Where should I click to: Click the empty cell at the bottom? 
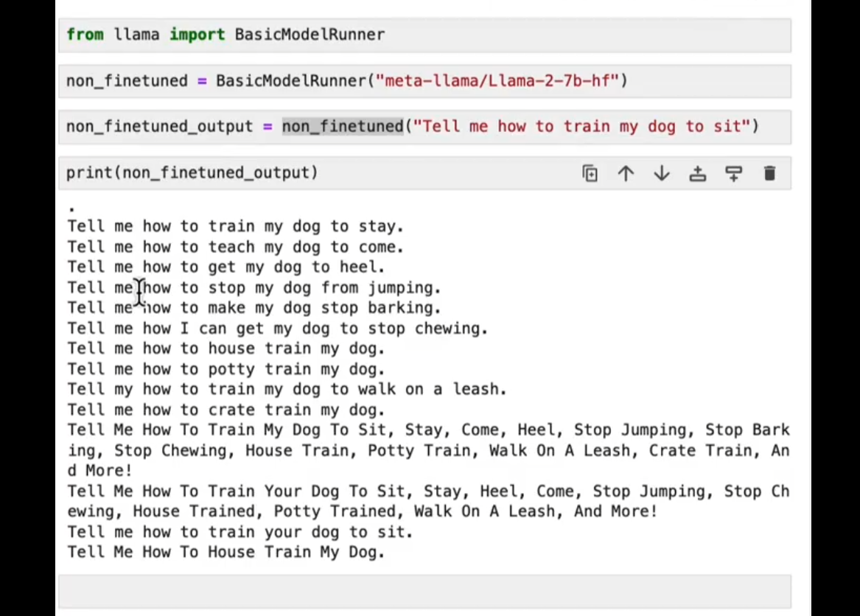point(424,591)
